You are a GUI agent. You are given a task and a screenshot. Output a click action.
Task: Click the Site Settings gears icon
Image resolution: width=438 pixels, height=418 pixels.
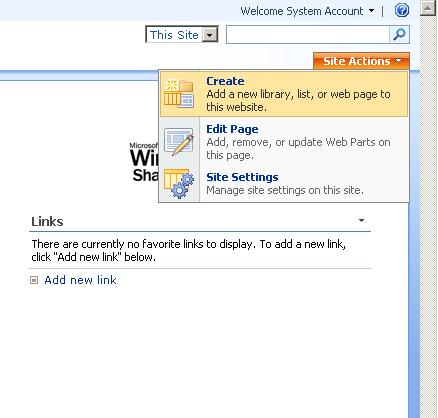(x=179, y=184)
